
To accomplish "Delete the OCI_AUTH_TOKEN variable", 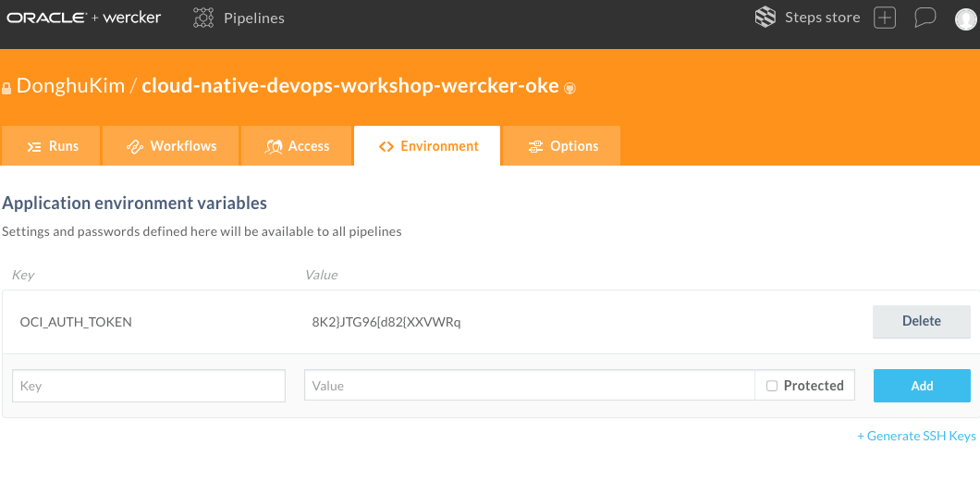I will (x=921, y=321).
